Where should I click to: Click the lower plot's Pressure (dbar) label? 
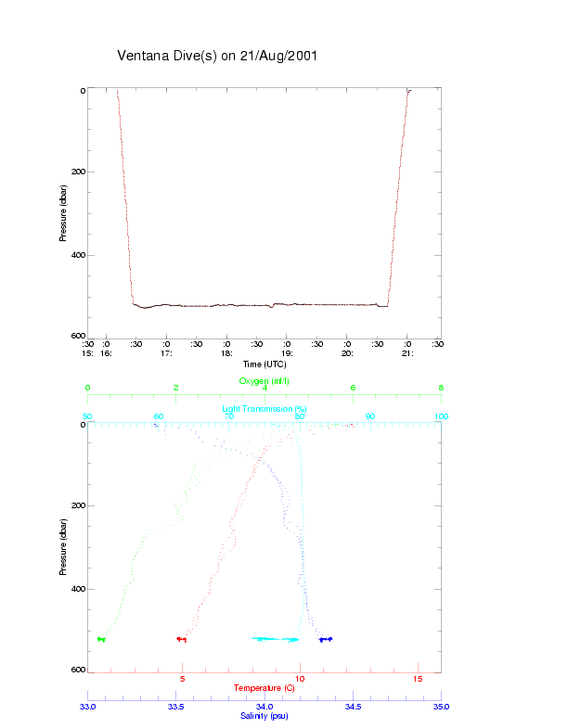(63, 547)
